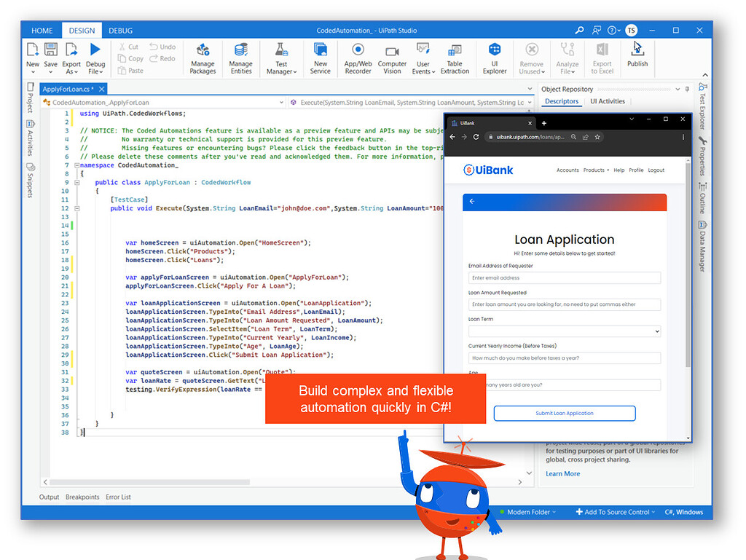
Task: Click the Save icon in ribbon
Action: [50, 50]
